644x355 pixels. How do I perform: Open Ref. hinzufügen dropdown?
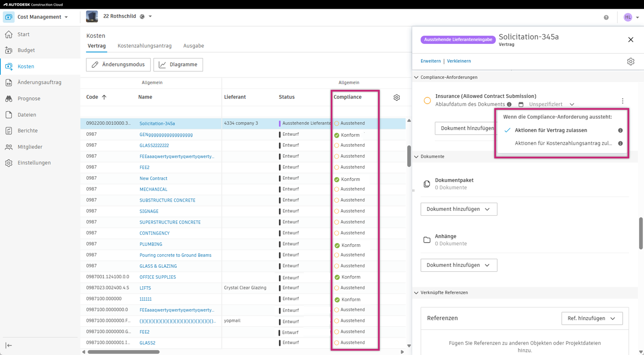592,319
